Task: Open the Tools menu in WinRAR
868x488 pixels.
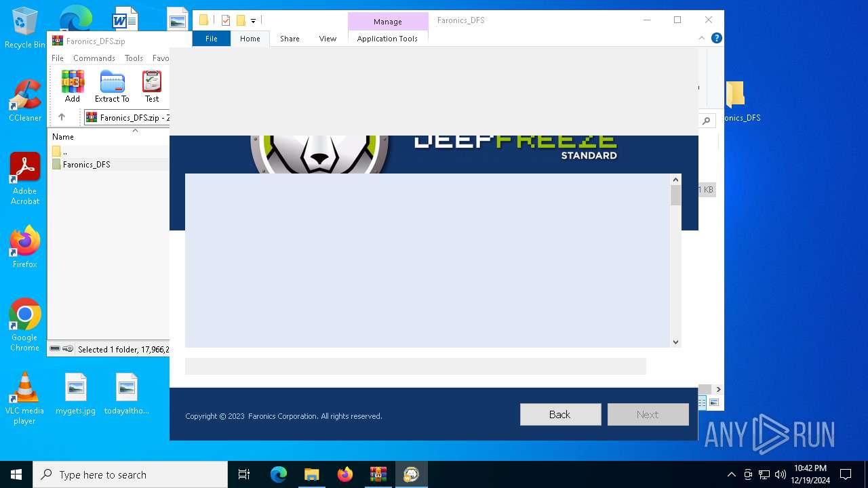Action: [134, 58]
